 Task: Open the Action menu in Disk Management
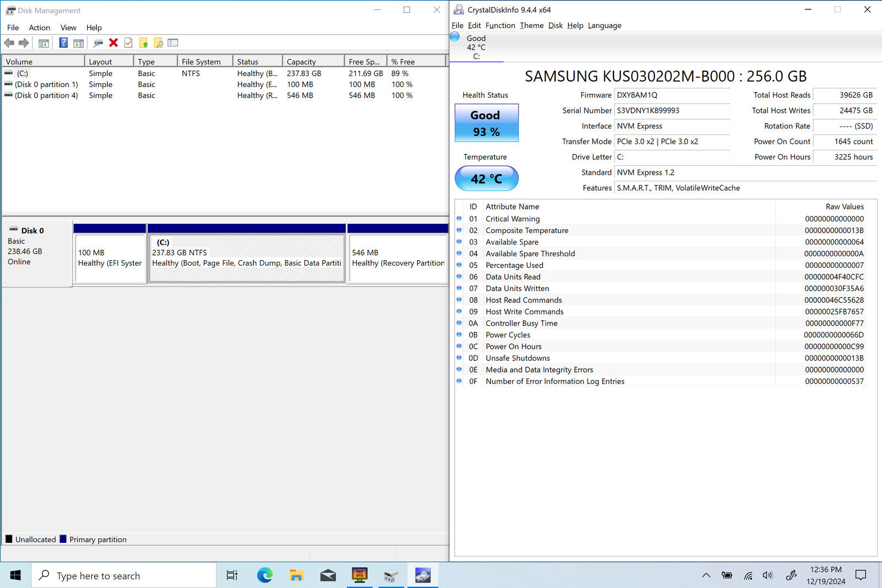point(39,28)
